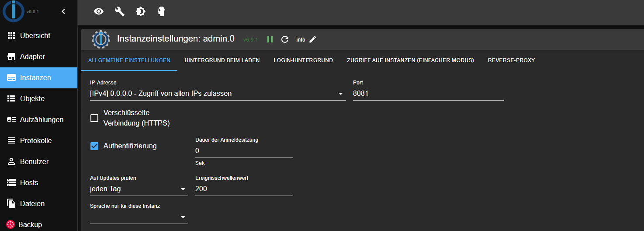
Task: Edit instance info with pencil icon
Action: (x=313, y=39)
